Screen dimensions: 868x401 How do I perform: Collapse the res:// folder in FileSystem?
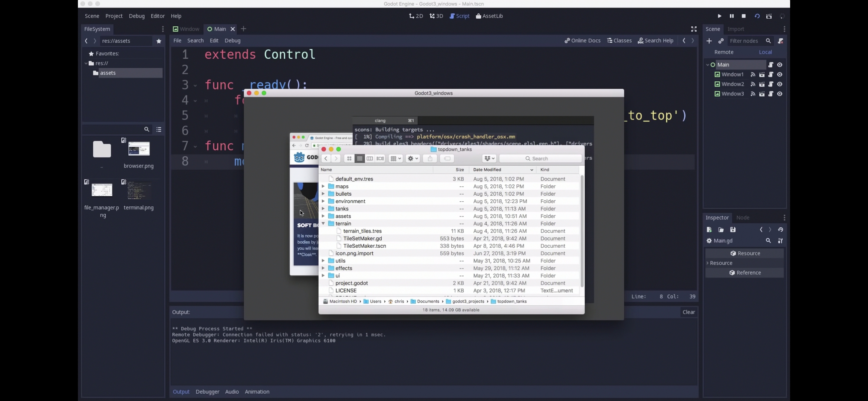86,63
